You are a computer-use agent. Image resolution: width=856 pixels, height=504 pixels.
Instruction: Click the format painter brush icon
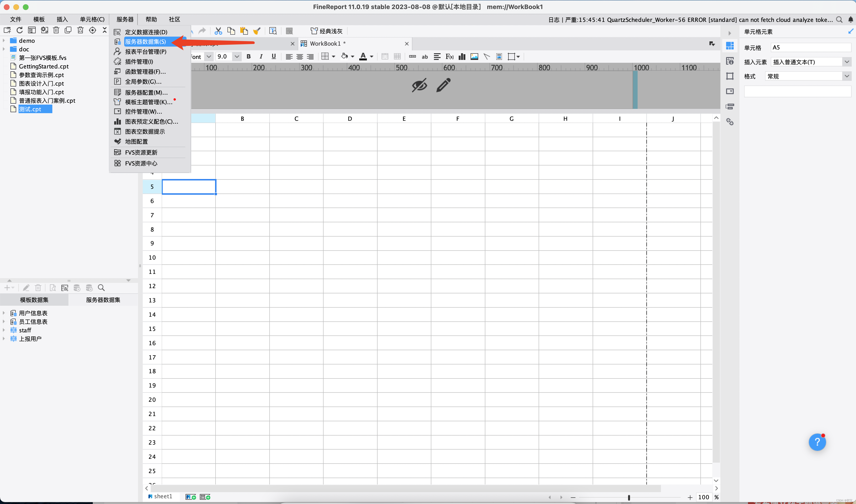tap(257, 31)
